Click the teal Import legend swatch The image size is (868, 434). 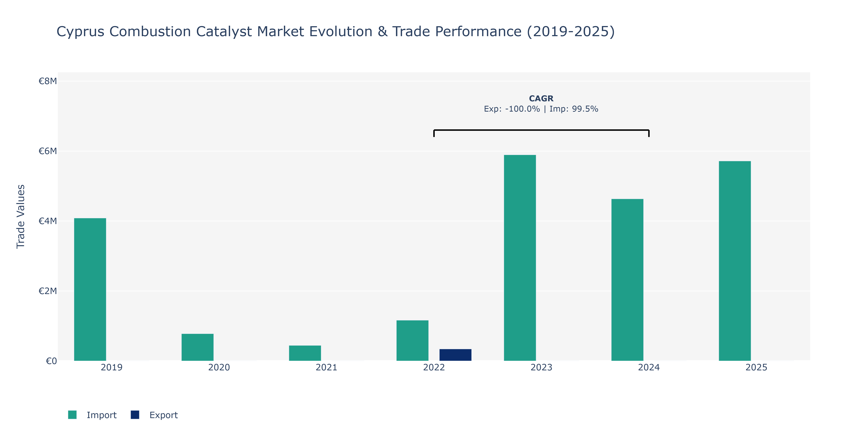[x=72, y=415]
